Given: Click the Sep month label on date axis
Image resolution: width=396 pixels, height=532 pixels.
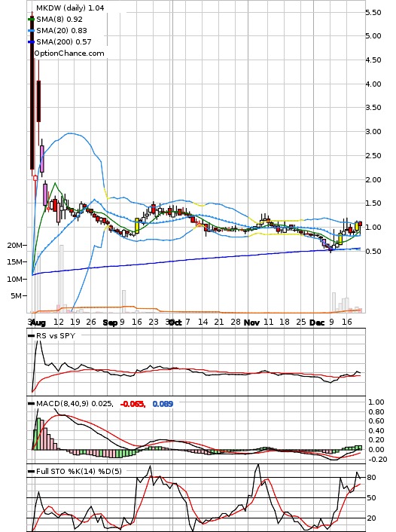Looking at the screenshot, I should pyautogui.click(x=110, y=323).
